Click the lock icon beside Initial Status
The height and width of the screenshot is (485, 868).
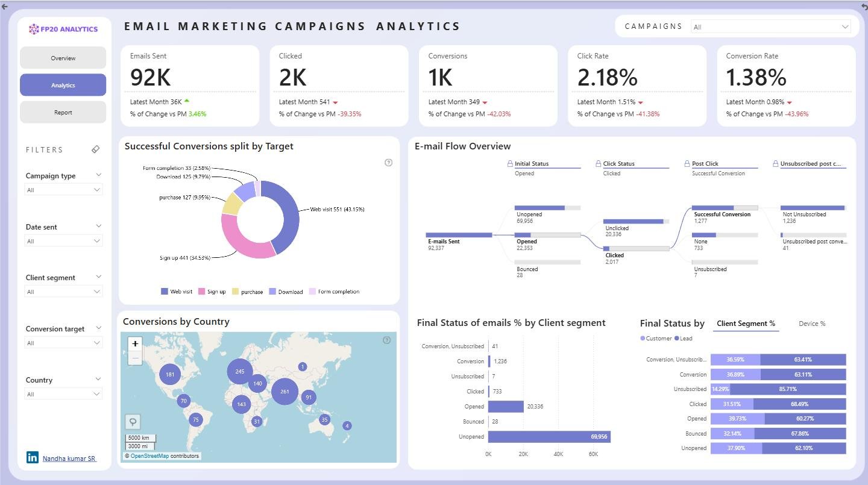(510, 163)
